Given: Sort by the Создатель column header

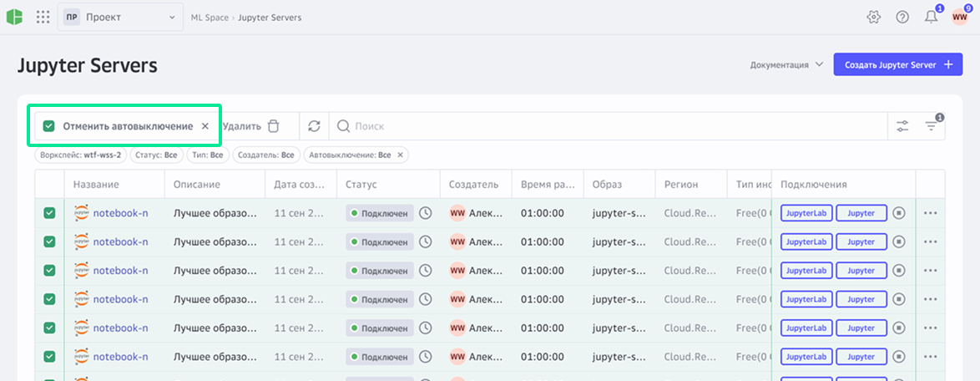Looking at the screenshot, I should pyautogui.click(x=473, y=185).
